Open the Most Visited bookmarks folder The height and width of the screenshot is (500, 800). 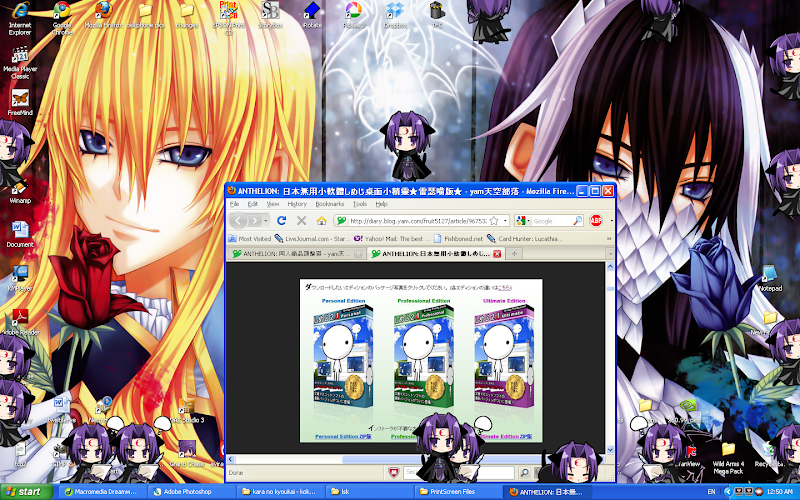[x=249, y=238]
